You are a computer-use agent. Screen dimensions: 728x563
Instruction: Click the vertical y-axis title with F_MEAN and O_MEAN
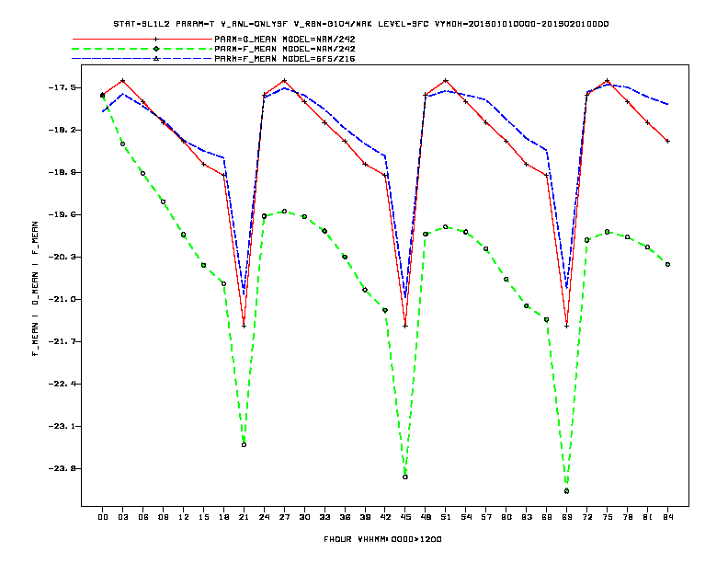35,289
